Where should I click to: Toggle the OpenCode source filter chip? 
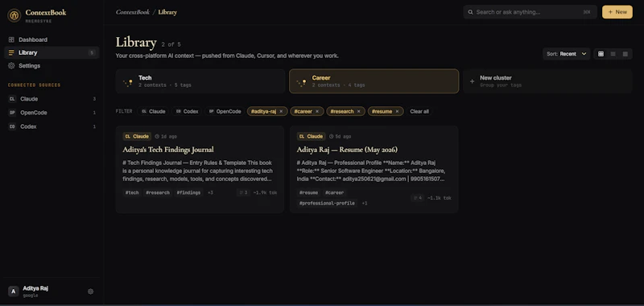[x=225, y=111]
